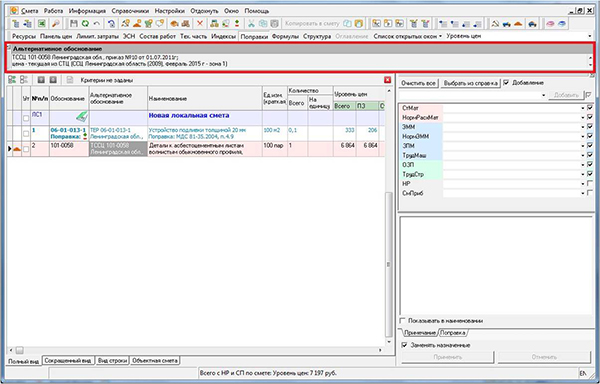Click the blue lips toolbar icon

[561, 24]
